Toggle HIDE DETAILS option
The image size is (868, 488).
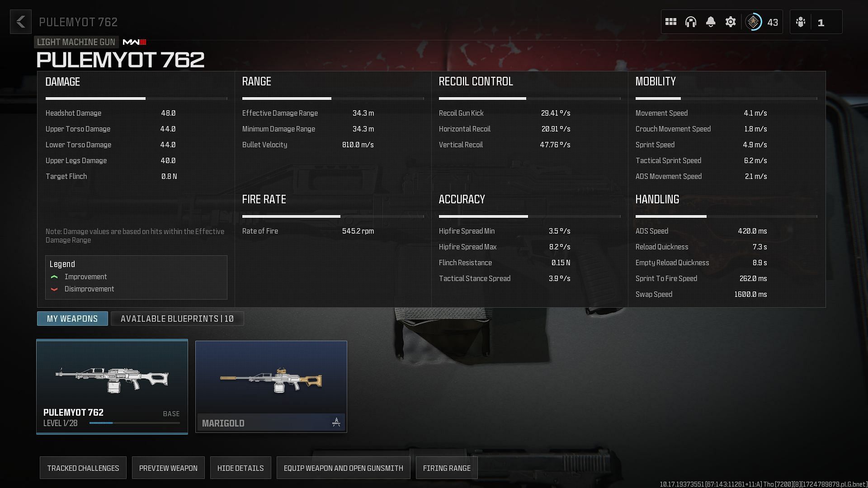(240, 467)
